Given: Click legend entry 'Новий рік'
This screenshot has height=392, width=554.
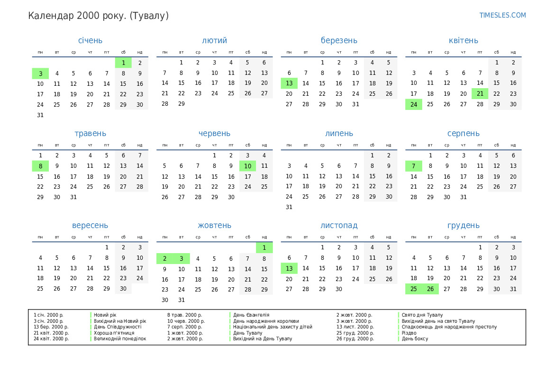Looking at the screenshot, I should pyautogui.click(x=105, y=315).
